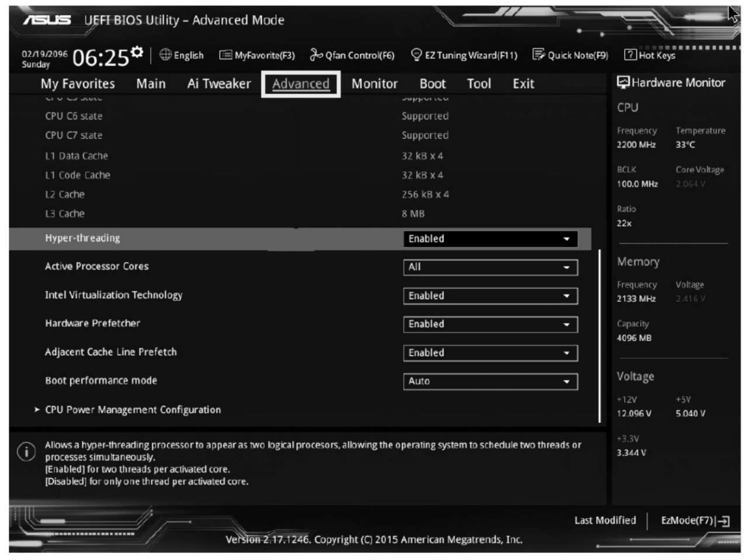Screen dimensions: 748x560
Task: Click memory capacity 4096 MB
Action: (634, 338)
